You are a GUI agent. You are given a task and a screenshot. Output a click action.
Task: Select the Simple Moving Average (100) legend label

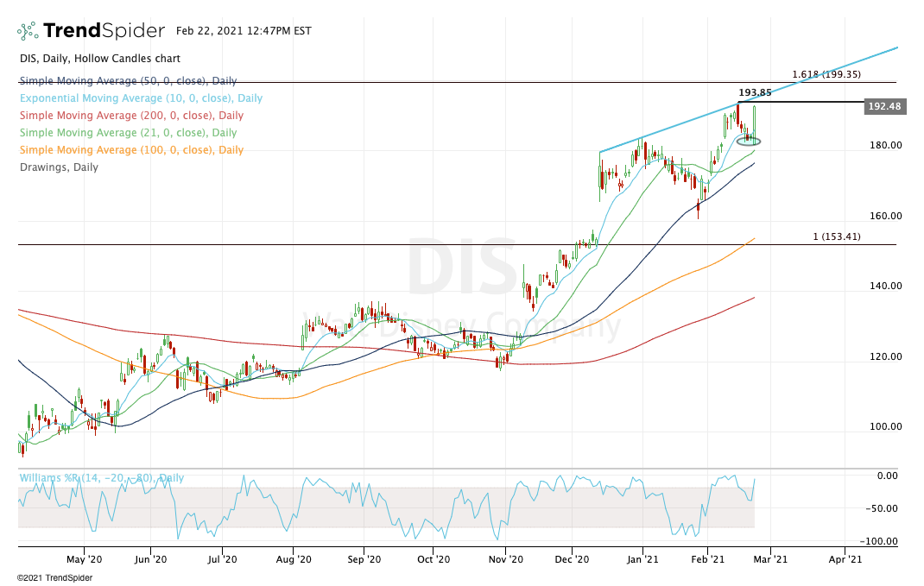click(x=131, y=149)
